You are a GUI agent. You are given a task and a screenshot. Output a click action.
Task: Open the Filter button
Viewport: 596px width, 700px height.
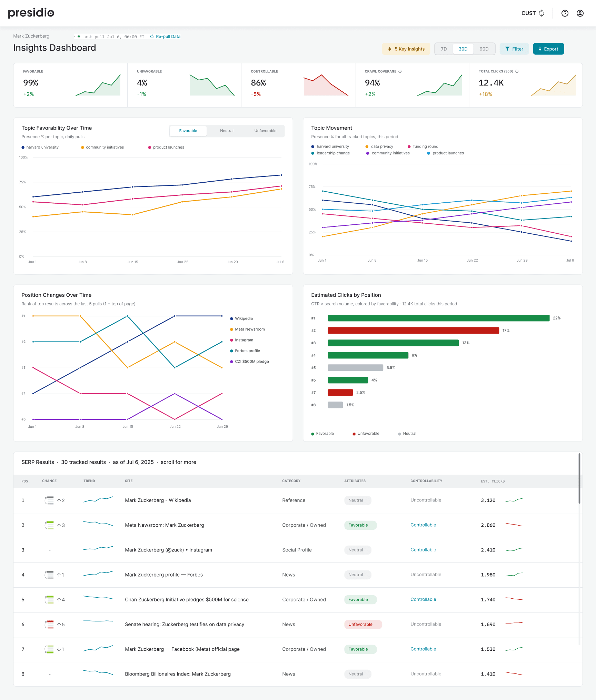click(x=514, y=49)
